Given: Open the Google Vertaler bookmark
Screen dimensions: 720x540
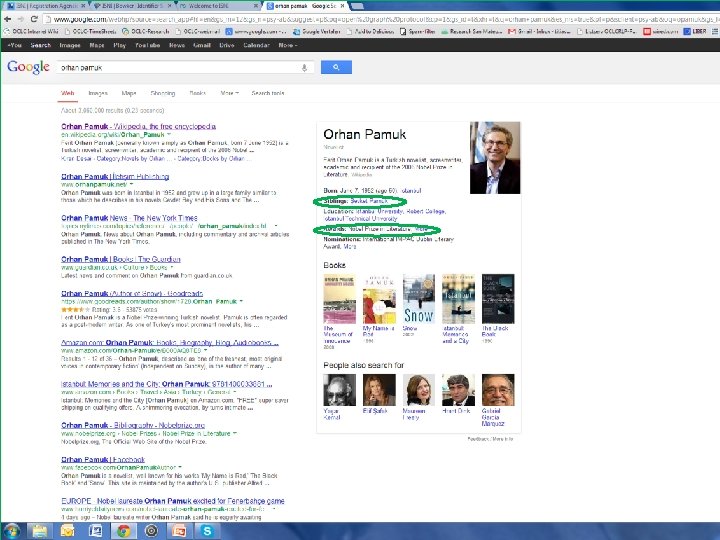Looking at the screenshot, I should pos(317,32).
